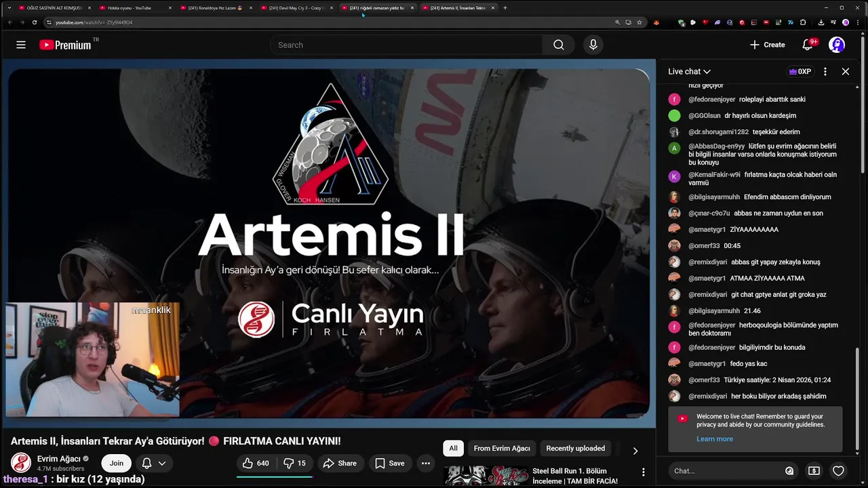Switch to the Hokka oyunu browser tab
868x488 pixels.
pyautogui.click(x=134, y=8)
